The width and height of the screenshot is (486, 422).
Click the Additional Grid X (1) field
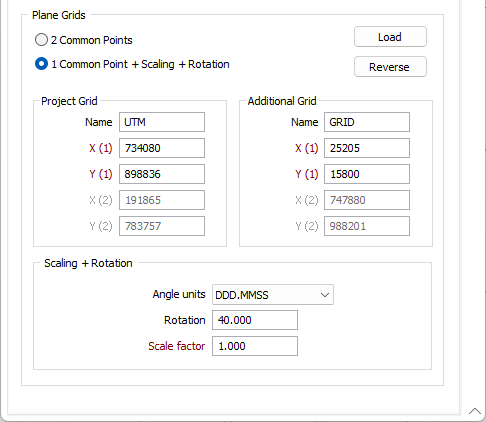(367, 148)
